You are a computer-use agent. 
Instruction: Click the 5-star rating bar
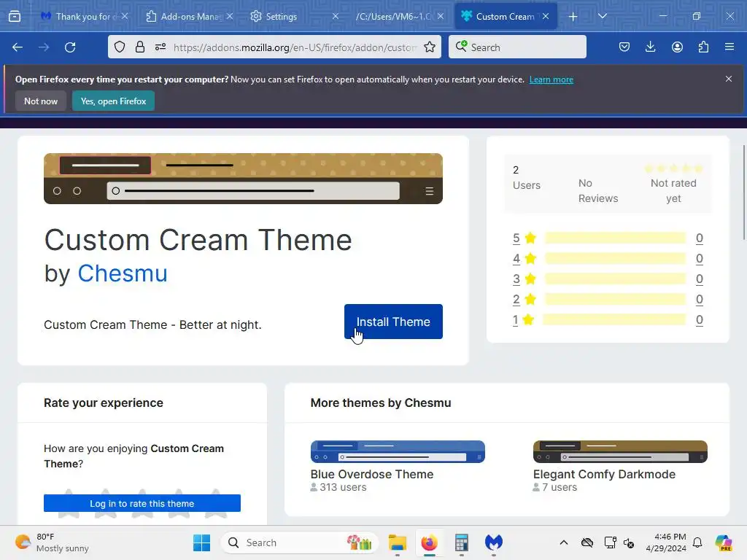click(x=616, y=238)
